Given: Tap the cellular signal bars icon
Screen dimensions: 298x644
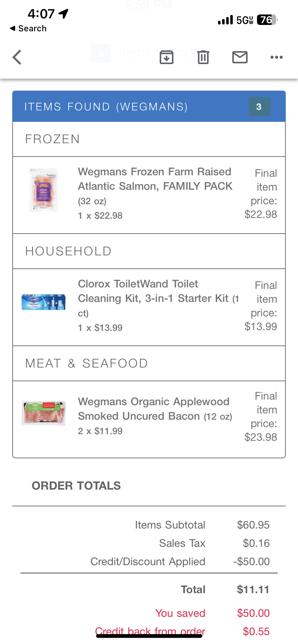Looking at the screenshot, I should tap(225, 20).
